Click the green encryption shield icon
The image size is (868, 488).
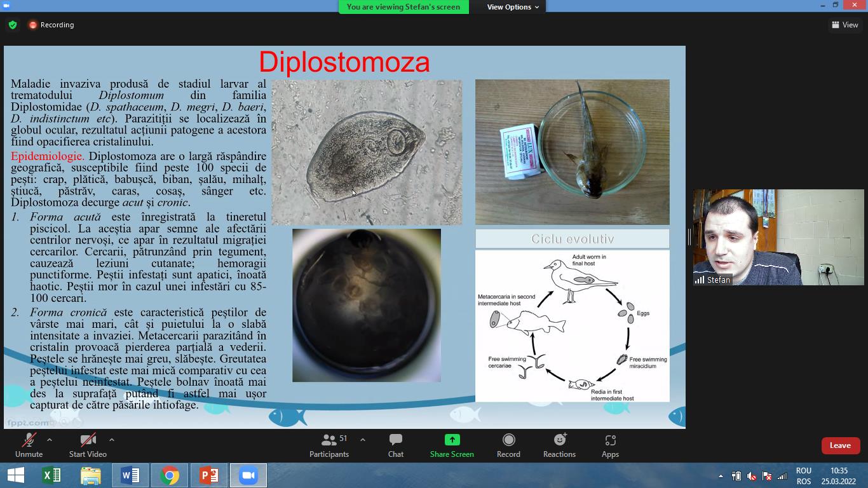point(12,25)
